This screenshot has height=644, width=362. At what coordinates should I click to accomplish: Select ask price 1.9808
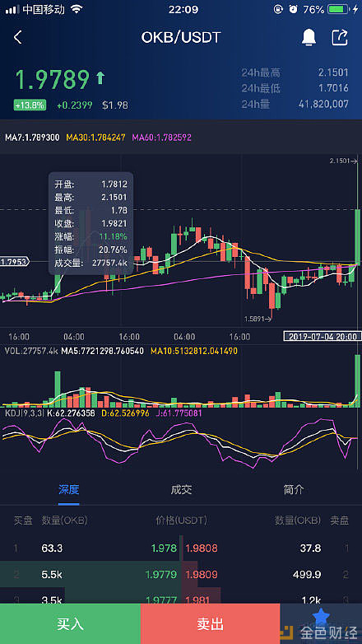[x=202, y=548]
